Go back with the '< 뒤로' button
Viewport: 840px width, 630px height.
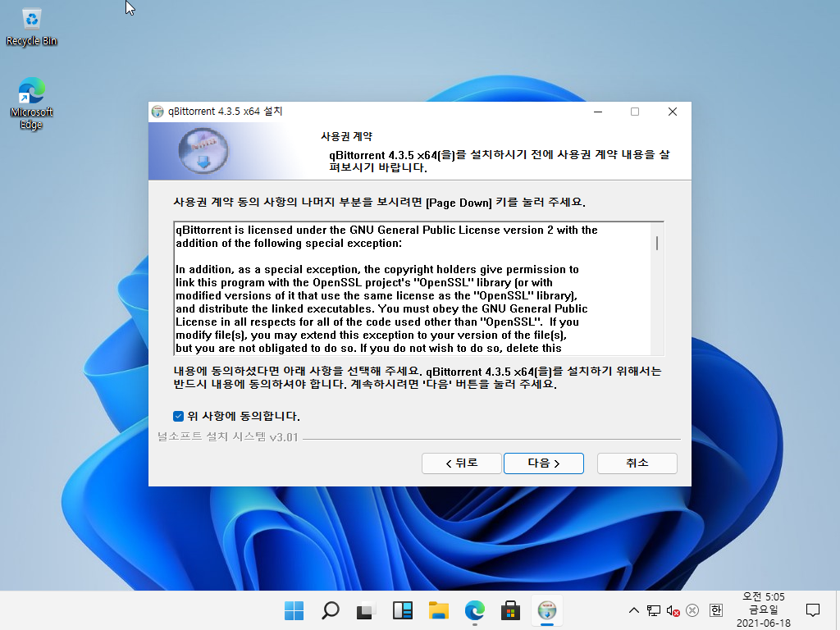pyautogui.click(x=462, y=463)
